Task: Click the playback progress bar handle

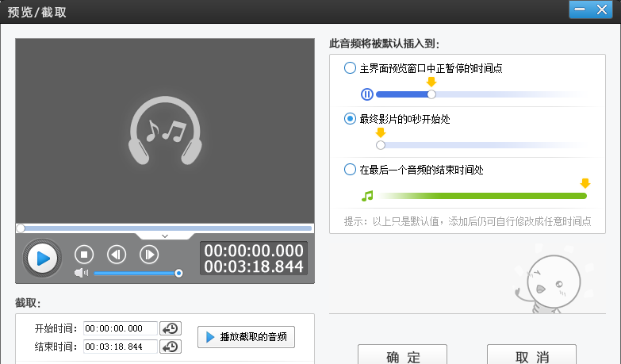Action: (x=21, y=228)
